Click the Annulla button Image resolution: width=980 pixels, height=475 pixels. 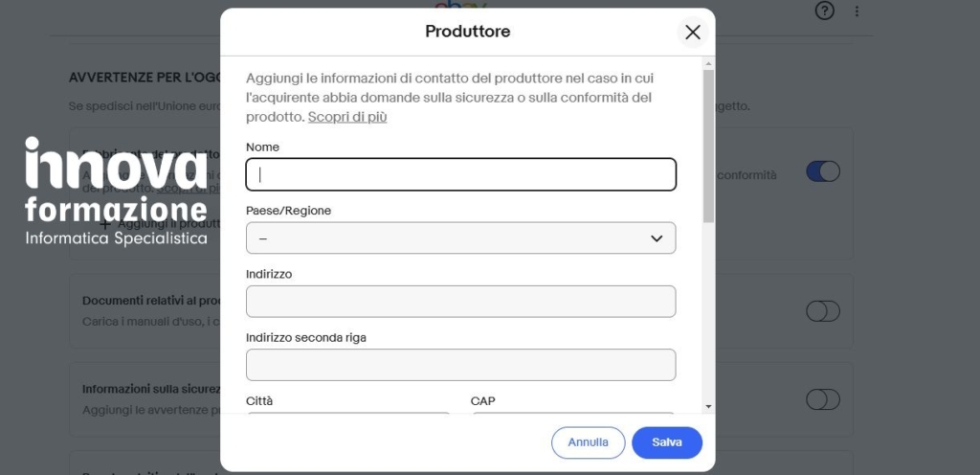click(x=588, y=442)
